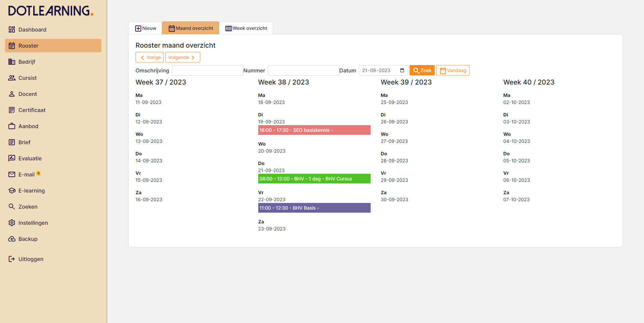
Task: Open the SEO basiskennis event on 19-09-2023
Action: click(314, 130)
